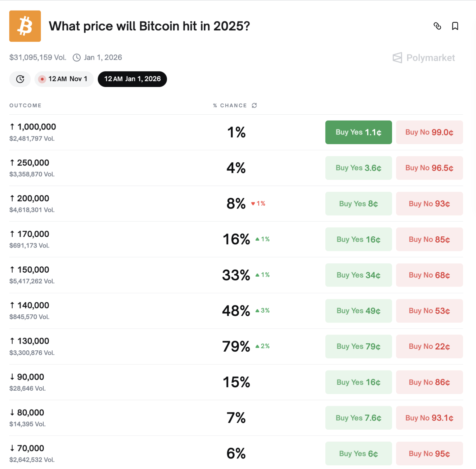Click the Polymarket logo
Viewport: 476px width, 469px height.
424,58
